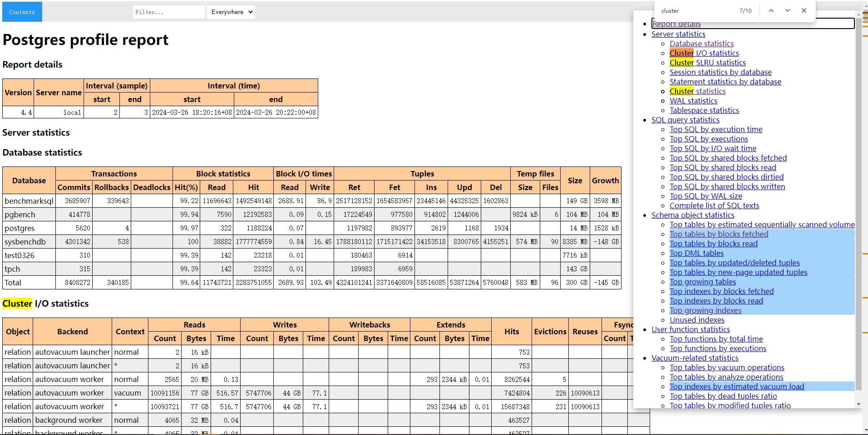Open Top indexes by blocks fetched
The height and width of the screenshot is (435, 868).
pyautogui.click(x=721, y=291)
